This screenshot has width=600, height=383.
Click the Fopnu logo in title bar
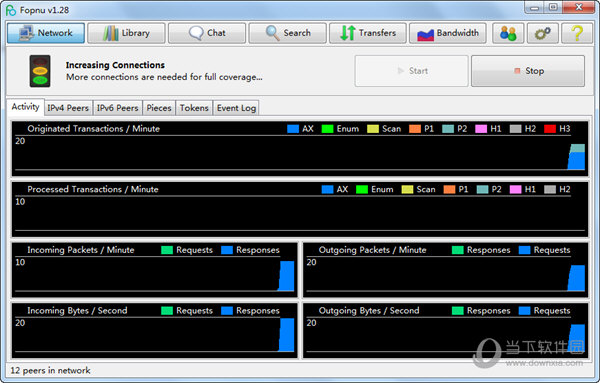11,10
